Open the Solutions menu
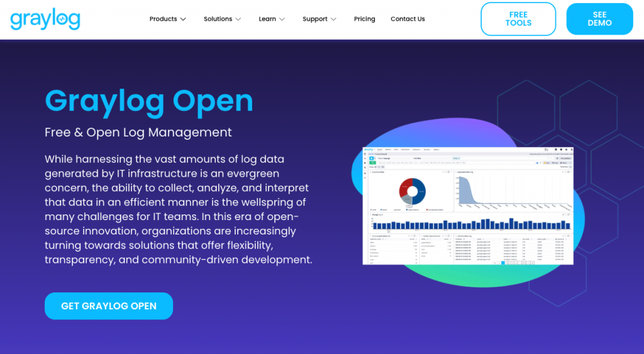 pos(218,19)
